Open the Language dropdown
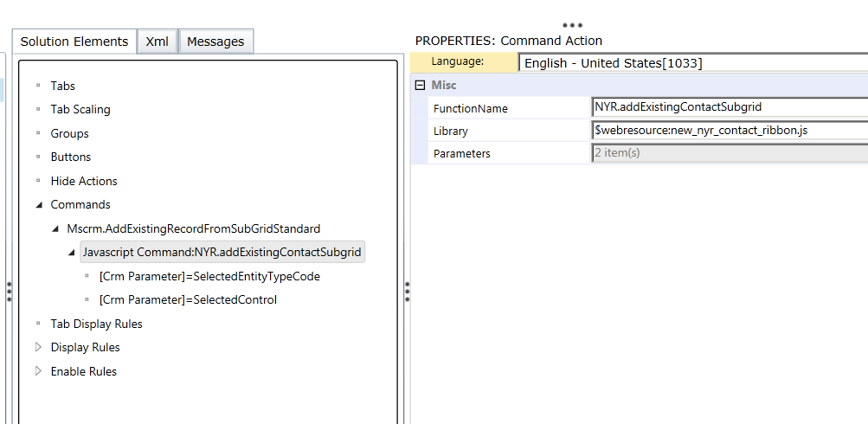The image size is (868, 424). click(x=692, y=63)
